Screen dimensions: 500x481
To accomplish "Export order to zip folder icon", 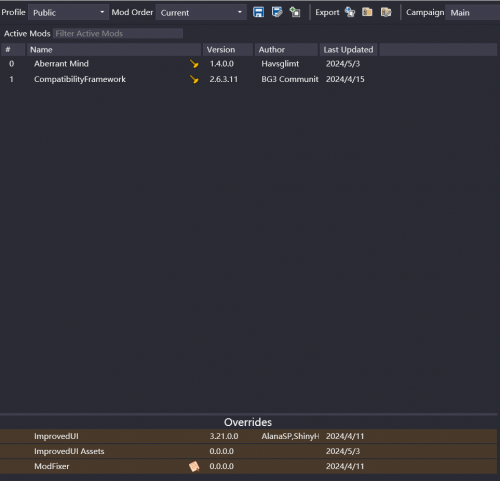I will (367, 12).
